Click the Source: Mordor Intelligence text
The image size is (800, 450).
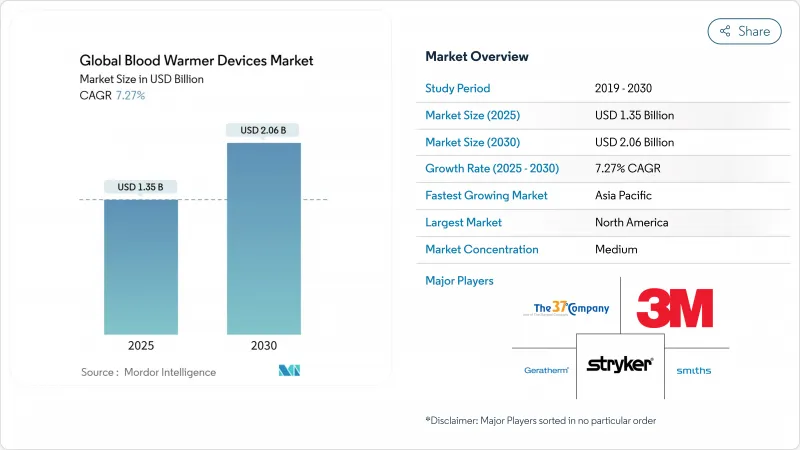coord(148,372)
